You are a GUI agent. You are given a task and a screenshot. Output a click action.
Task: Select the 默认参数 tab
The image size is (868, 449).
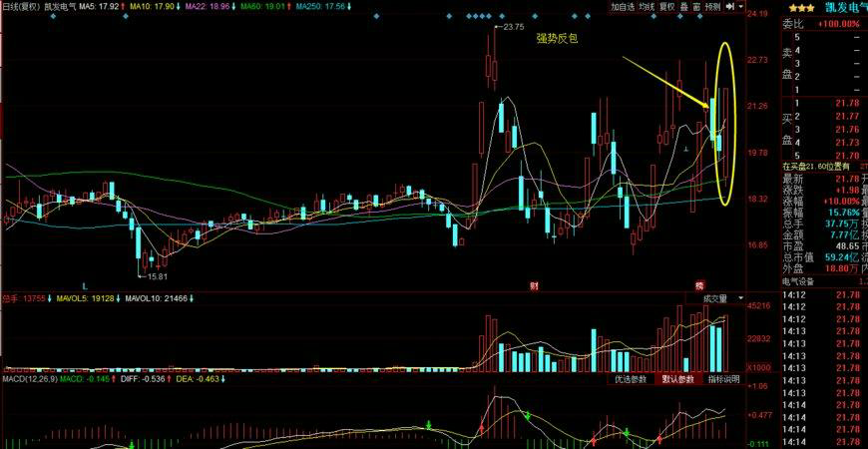click(678, 379)
